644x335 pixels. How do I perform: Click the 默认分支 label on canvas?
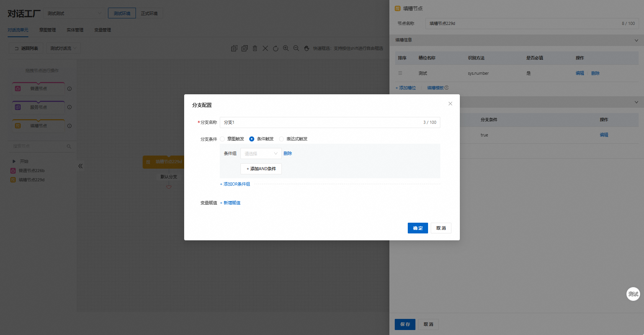pos(169,177)
